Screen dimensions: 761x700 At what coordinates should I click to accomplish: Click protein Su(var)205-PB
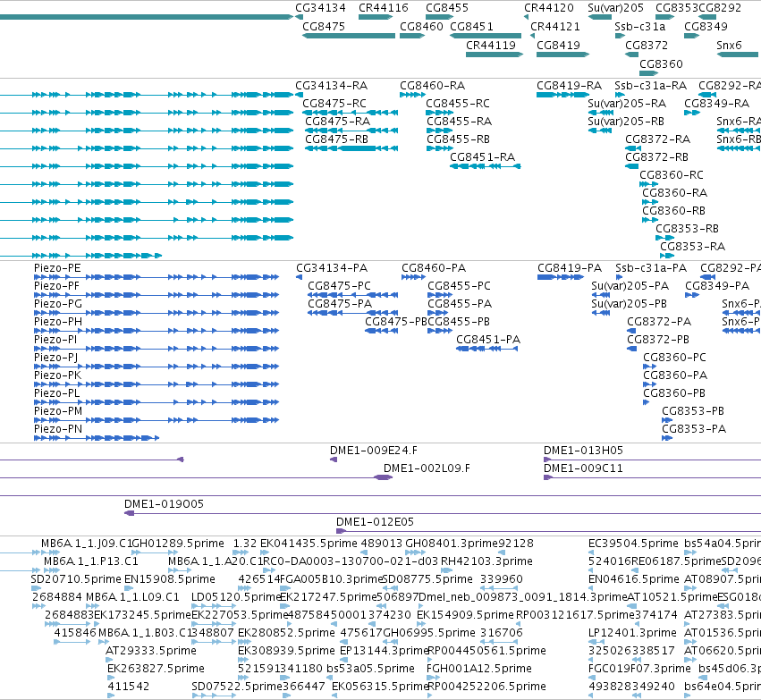click(629, 304)
